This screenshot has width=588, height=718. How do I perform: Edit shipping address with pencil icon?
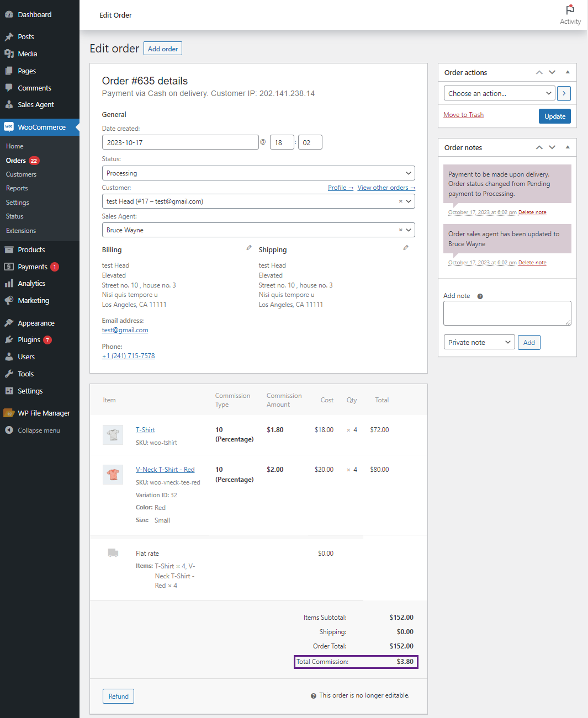(406, 248)
